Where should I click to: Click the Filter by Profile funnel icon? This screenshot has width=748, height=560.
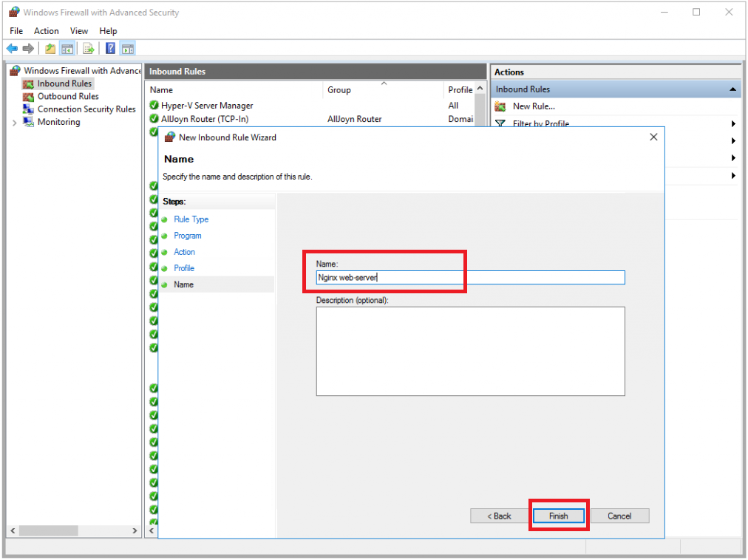[x=500, y=123]
